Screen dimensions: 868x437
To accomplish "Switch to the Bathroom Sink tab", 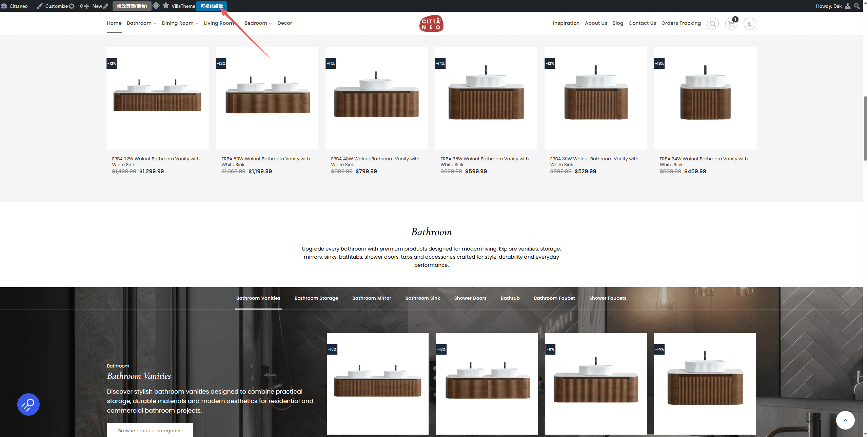I will click(x=422, y=298).
